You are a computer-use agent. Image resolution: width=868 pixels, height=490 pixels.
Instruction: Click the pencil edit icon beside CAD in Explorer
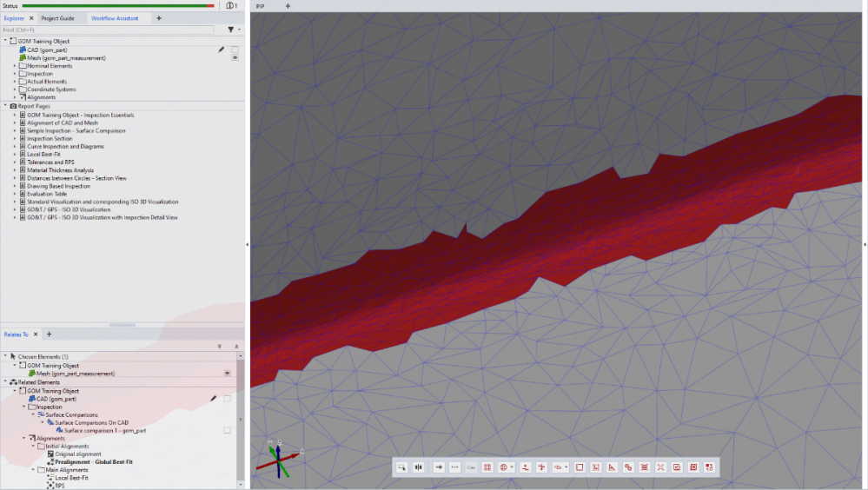click(x=222, y=50)
